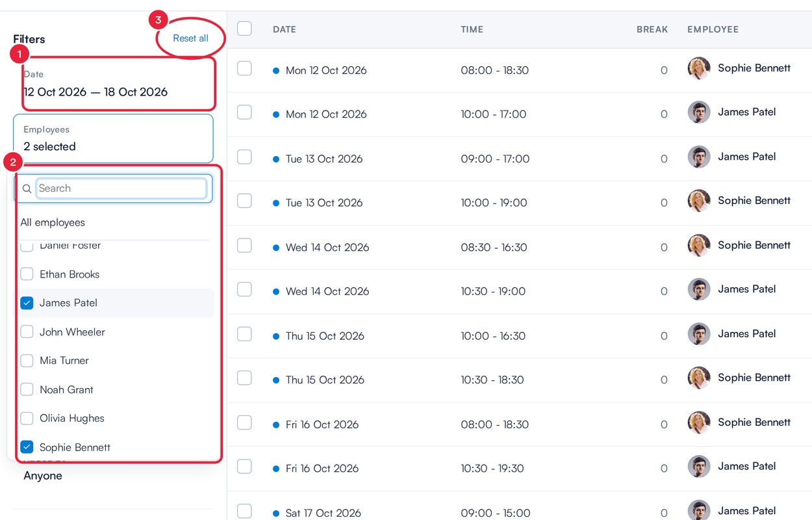Viewport: 812px width, 520px height.
Task: Click James Patel's avatar on the 10:30 - 19:00 row
Action: [x=699, y=289]
